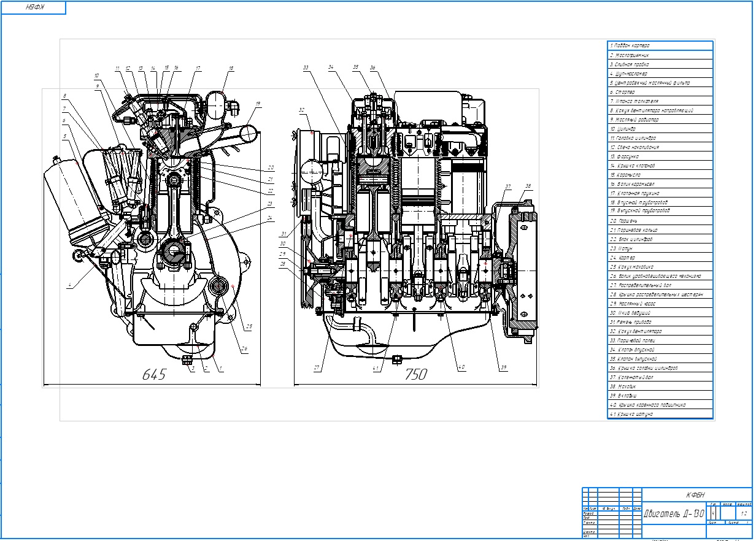The height and width of the screenshot is (541, 756).
Task: Click legend entry "2. Маслоприёмник"
Action: coord(660,55)
